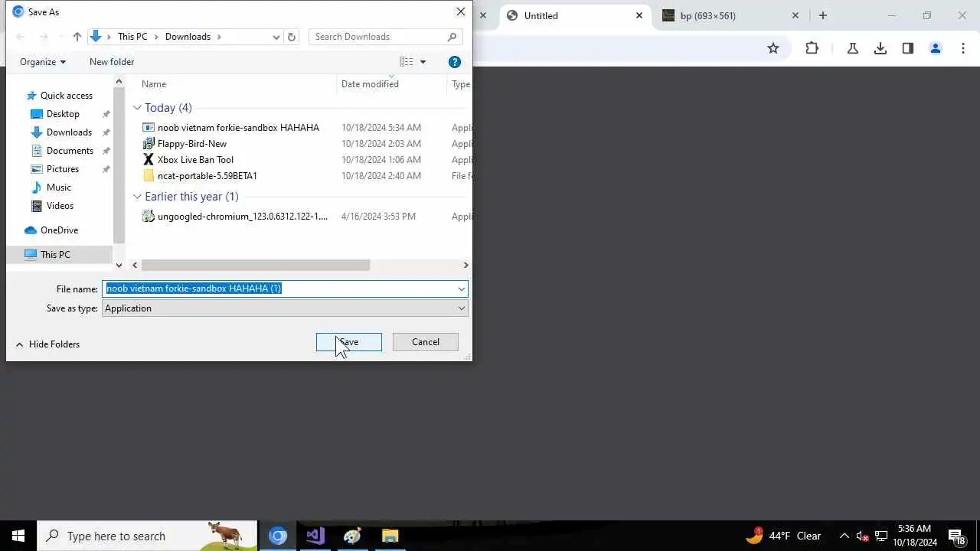Expand the address bar history dropdown
This screenshot has width=980, height=551.
point(276,37)
